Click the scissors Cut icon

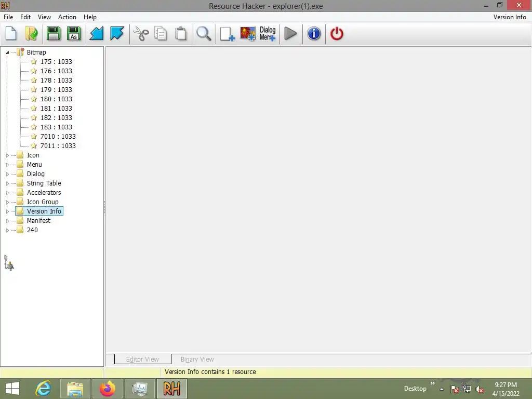pyautogui.click(x=141, y=34)
